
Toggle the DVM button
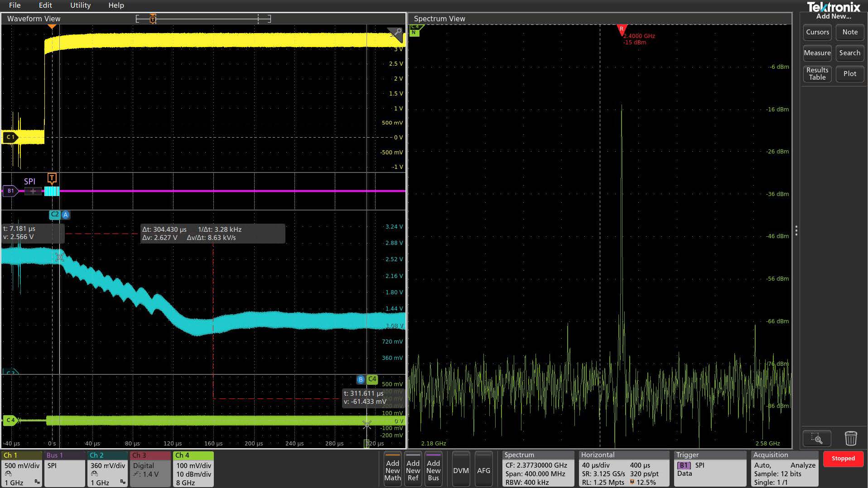(461, 469)
